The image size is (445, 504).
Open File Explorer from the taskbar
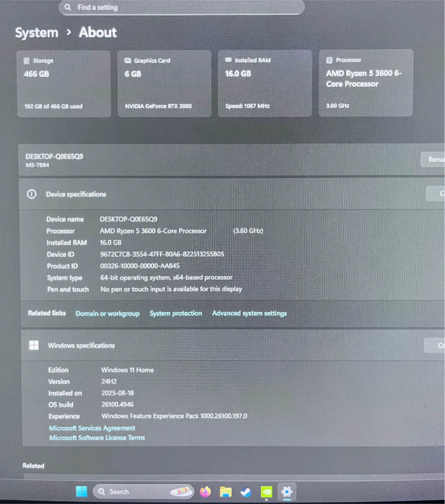(x=226, y=492)
